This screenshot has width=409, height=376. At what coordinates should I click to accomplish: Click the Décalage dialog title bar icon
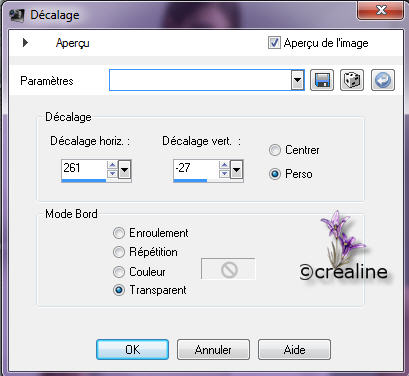16,15
